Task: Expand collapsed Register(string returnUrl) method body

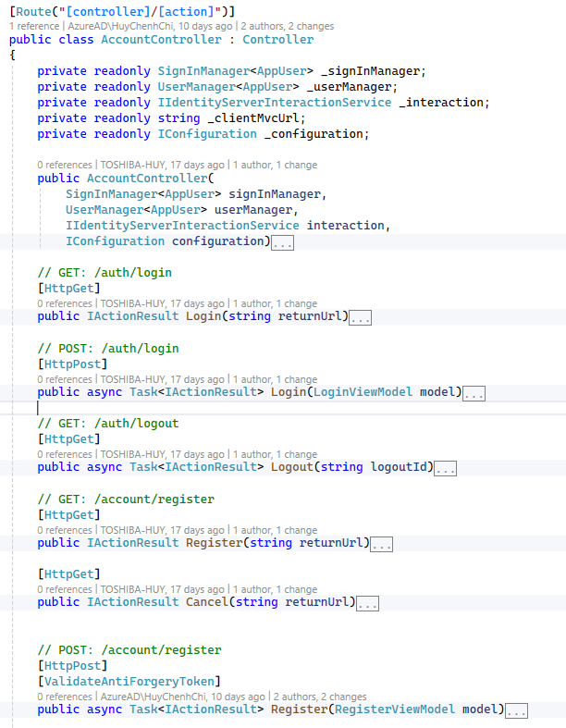Action: tap(382, 544)
